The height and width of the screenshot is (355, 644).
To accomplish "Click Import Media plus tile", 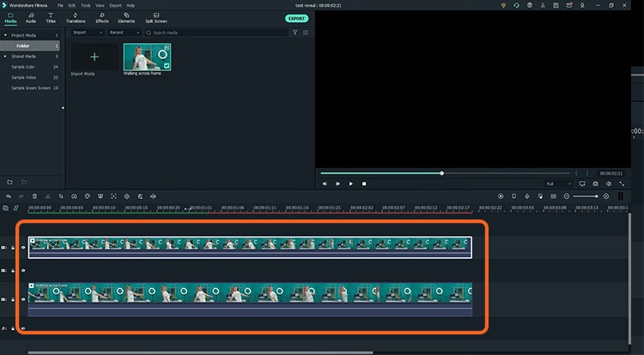I will click(94, 57).
